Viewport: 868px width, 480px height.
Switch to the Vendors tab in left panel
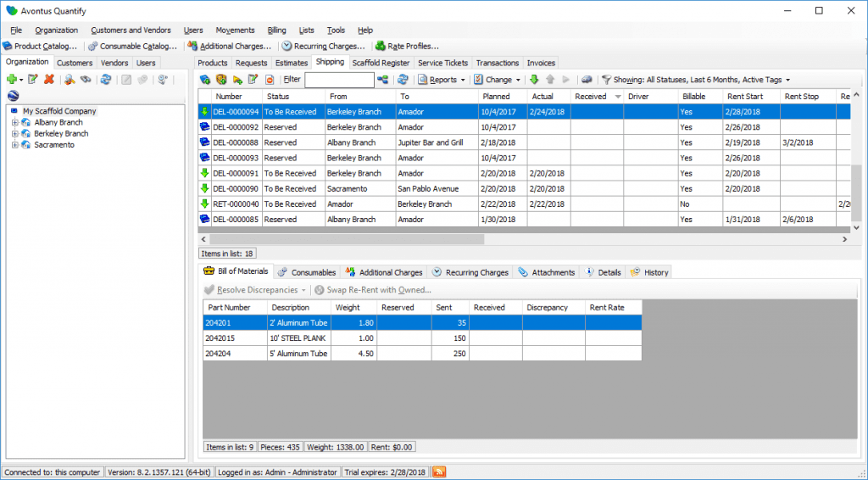point(114,63)
